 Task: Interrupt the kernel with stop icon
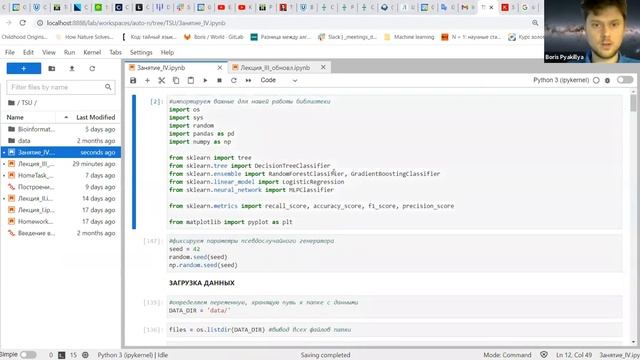pos(219,80)
